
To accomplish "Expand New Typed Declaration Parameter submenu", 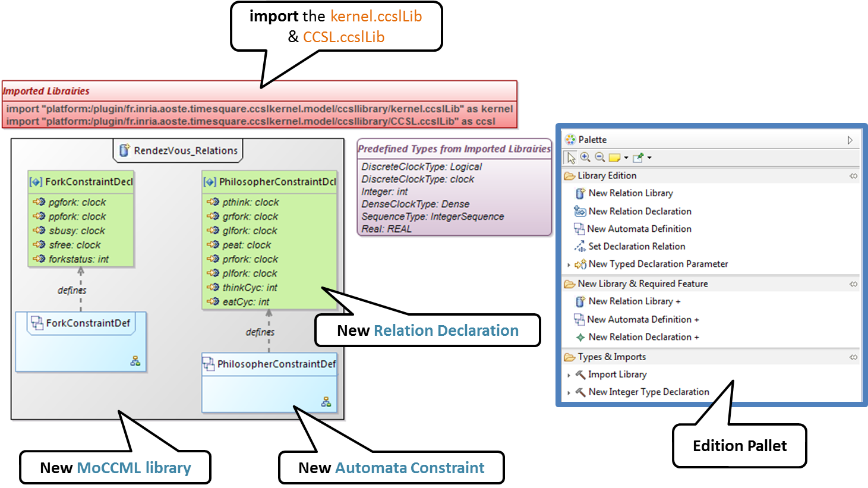I will [569, 265].
